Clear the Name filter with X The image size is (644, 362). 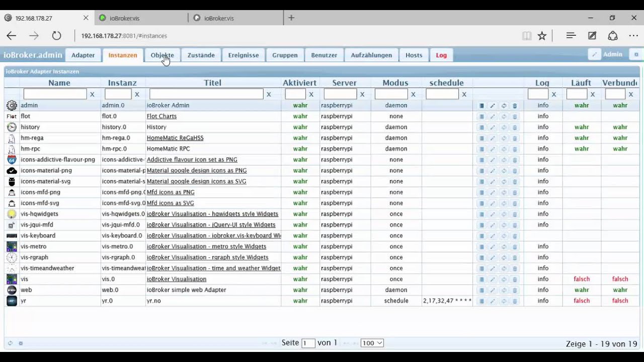pos(92,95)
